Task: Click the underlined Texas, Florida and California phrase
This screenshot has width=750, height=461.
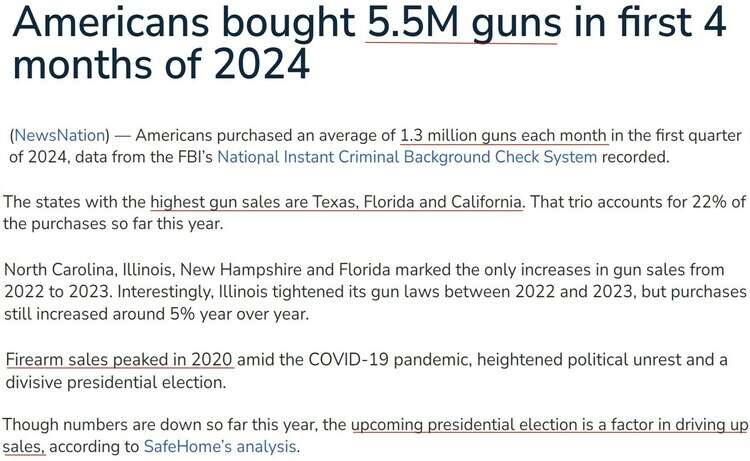Action: [336, 202]
